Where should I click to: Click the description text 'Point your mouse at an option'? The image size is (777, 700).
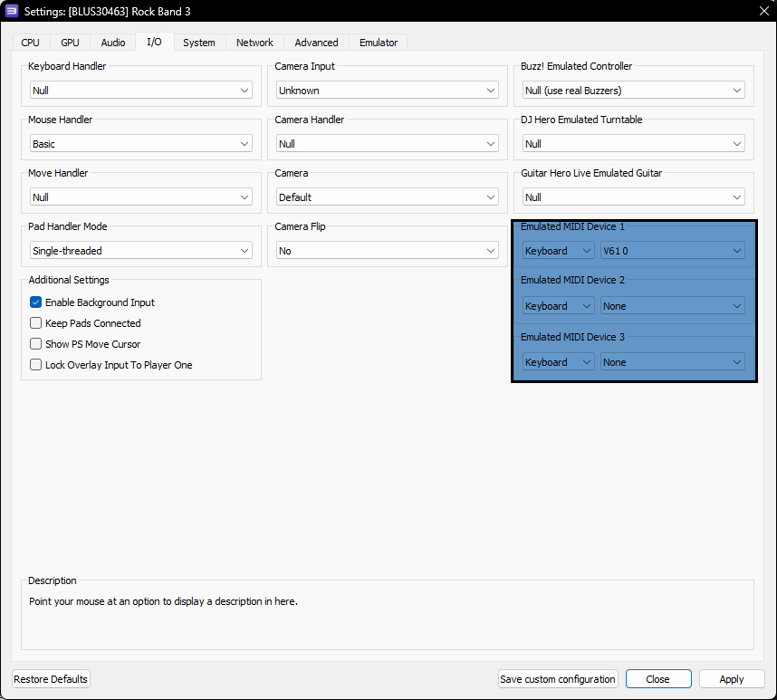[163, 601]
